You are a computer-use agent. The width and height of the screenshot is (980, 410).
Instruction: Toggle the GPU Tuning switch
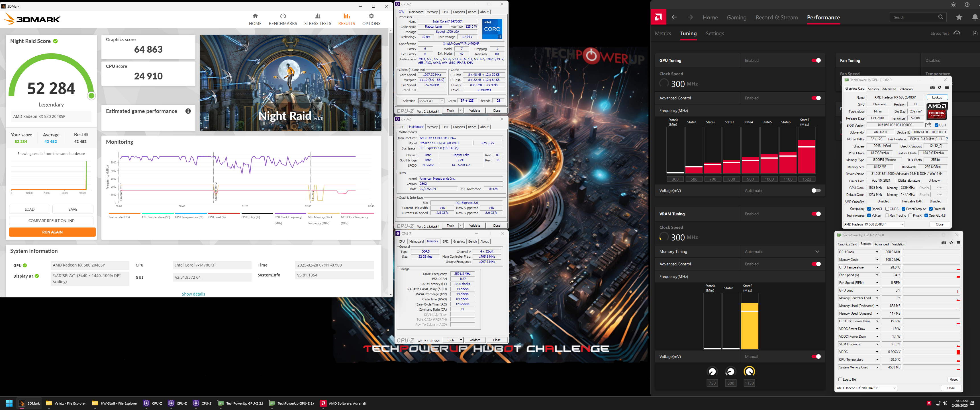(x=816, y=60)
